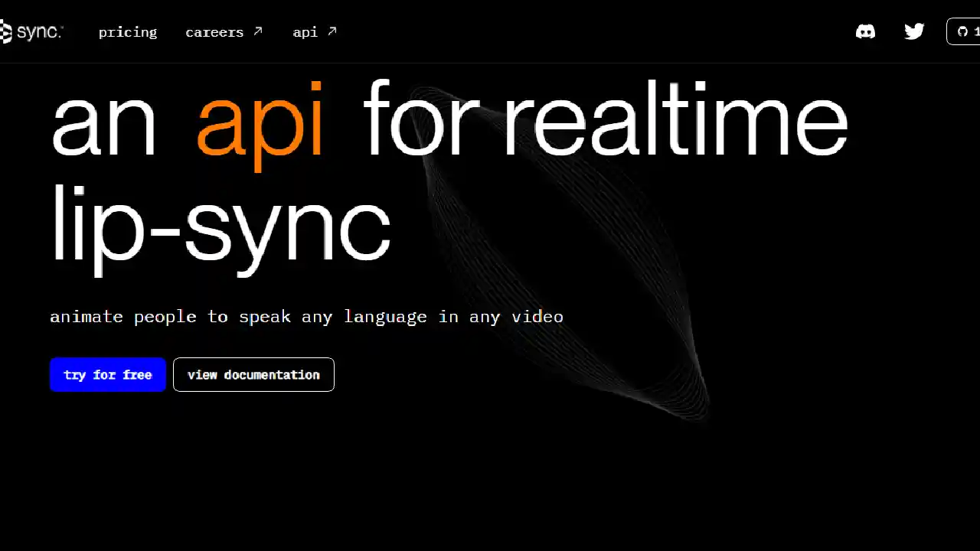
Task: Click the Twitter bird icon
Action: (914, 31)
